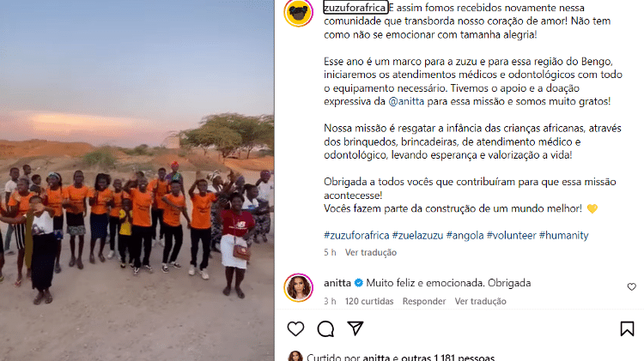Screen dimensions: 644x361
Task: Click the small liker avatar at bottom
Action: point(295,356)
